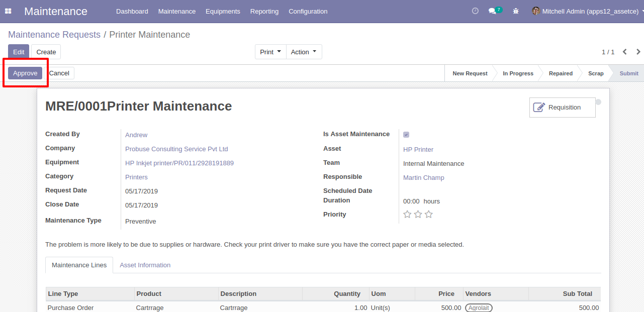Select the Submit stage

click(628, 73)
